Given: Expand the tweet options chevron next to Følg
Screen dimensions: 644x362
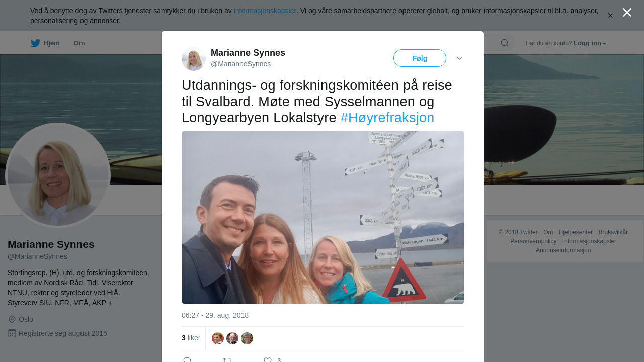Looking at the screenshot, I should tap(459, 58).
